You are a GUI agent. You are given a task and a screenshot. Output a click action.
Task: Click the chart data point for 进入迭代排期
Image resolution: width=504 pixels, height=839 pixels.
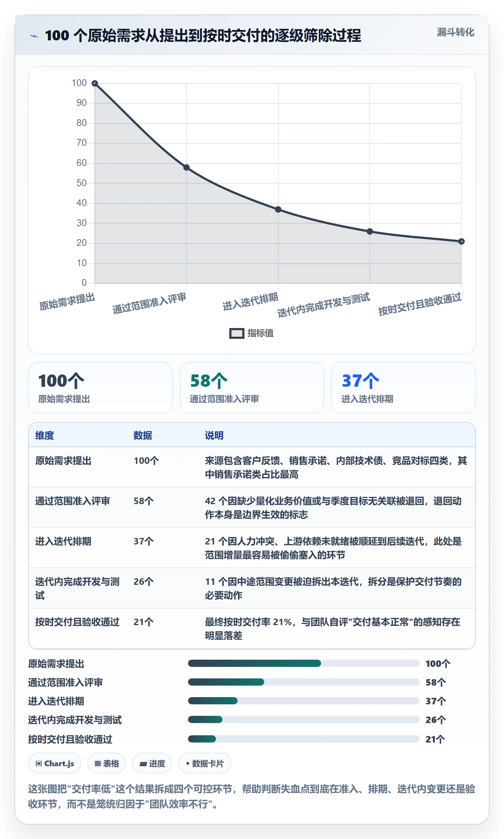(x=278, y=210)
